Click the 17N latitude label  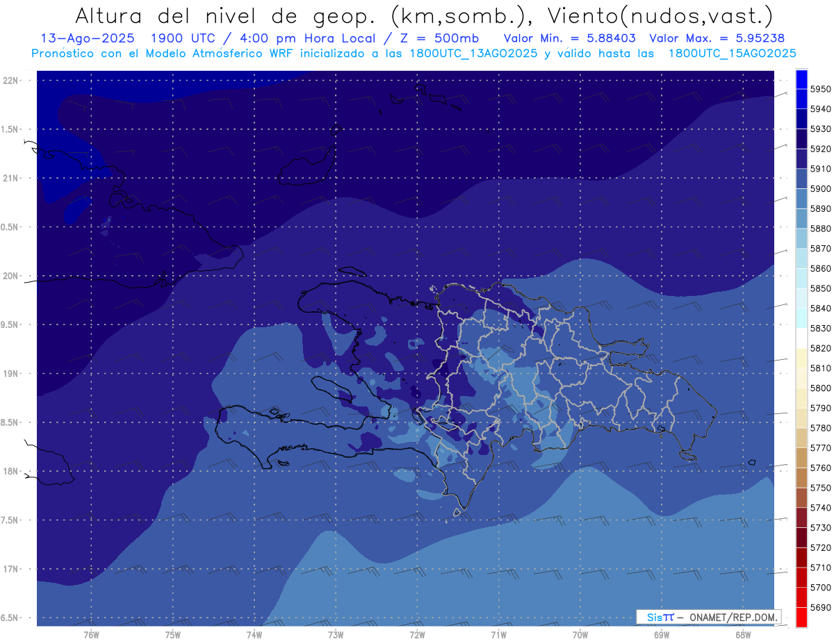pyautogui.click(x=12, y=569)
